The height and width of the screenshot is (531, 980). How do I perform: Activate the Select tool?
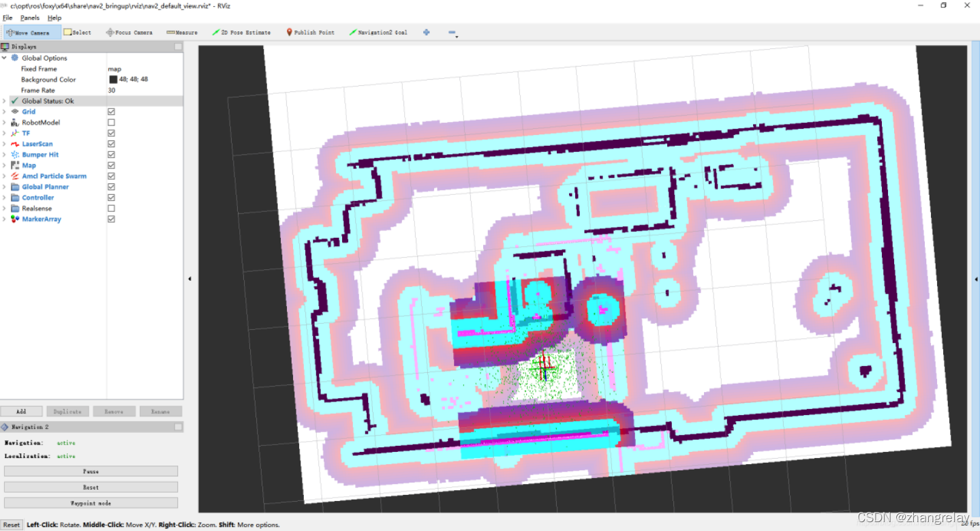[77, 32]
